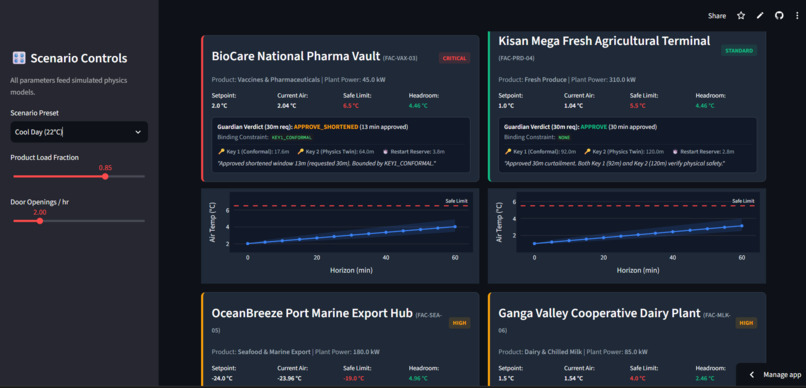
Task: Click Restart Reserve 3.8m in BioCare card
Action: pos(413,152)
